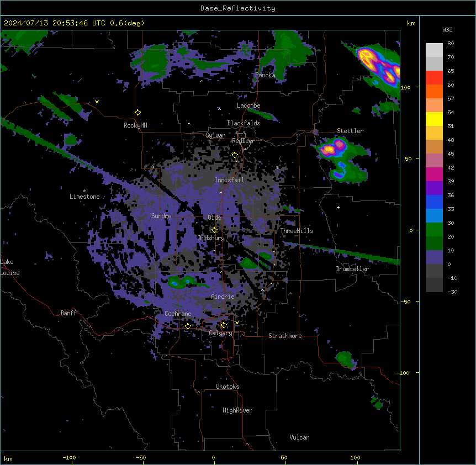Pick the slate blue 0-10 dBZ swatch
The width and height of the screenshot is (476, 465).
click(x=434, y=257)
